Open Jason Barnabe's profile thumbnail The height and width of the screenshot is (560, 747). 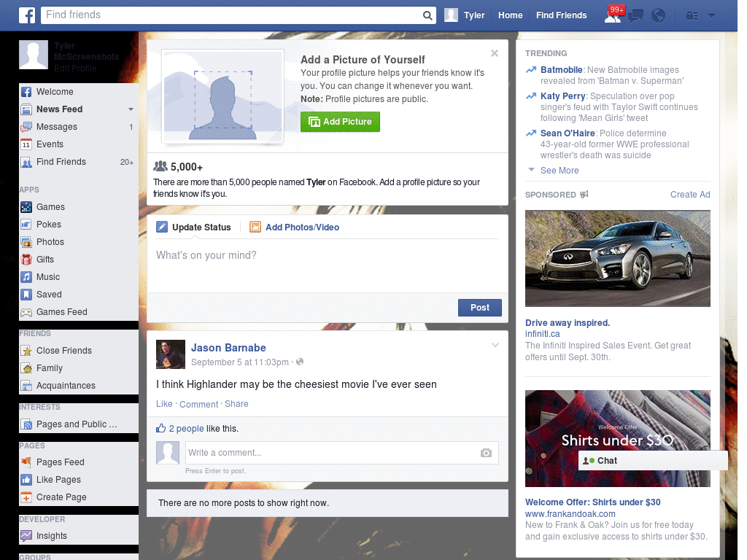pos(171,354)
